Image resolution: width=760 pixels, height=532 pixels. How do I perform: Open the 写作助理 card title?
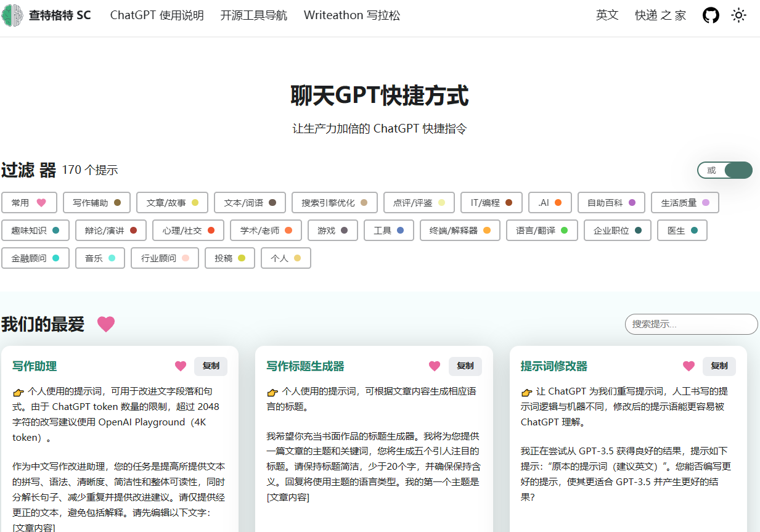click(35, 366)
